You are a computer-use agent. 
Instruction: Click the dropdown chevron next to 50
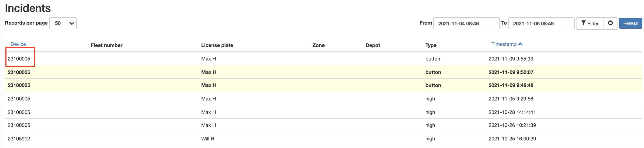(72, 23)
